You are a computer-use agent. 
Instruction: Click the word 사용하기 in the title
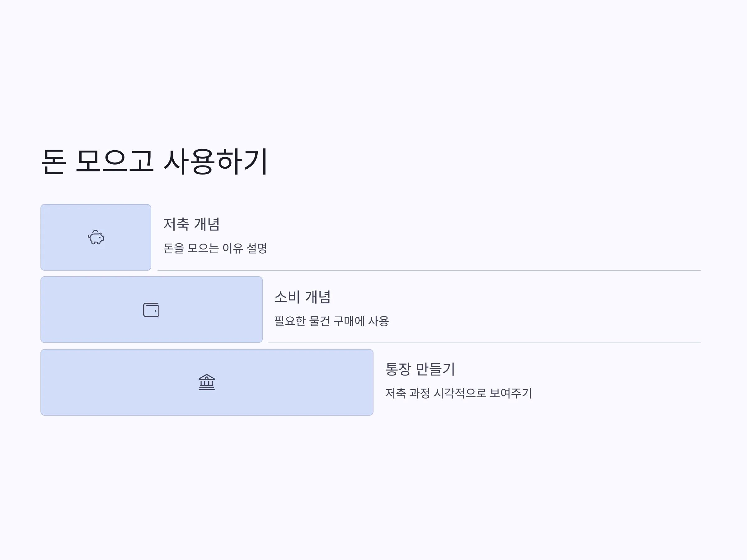(x=216, y=162)
